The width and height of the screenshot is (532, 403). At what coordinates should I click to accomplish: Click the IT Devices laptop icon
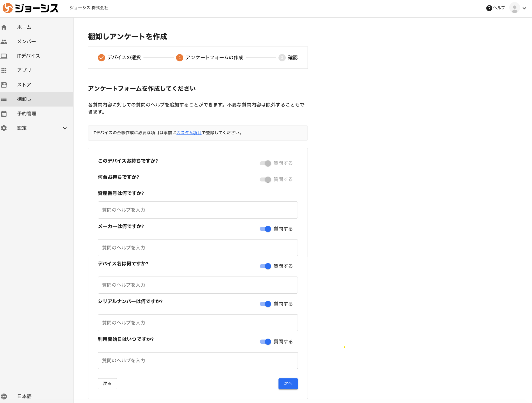4,56
